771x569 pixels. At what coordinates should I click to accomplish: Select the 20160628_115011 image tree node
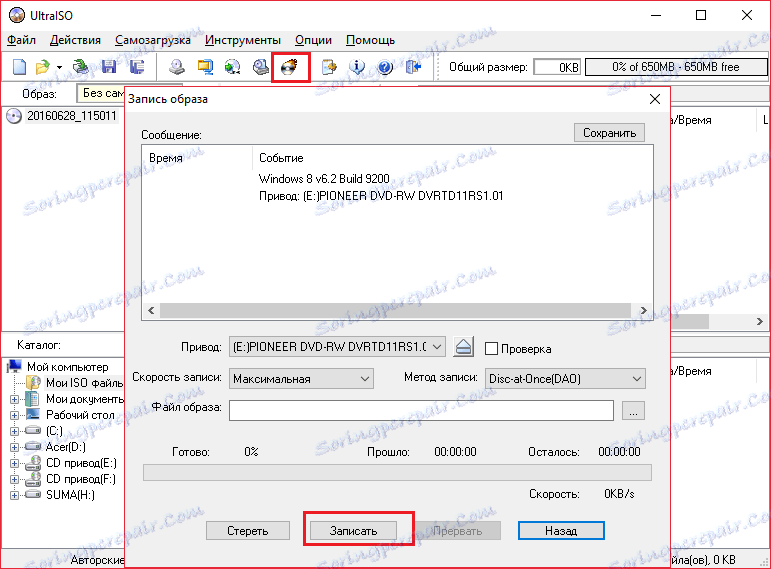coord(72,116)
